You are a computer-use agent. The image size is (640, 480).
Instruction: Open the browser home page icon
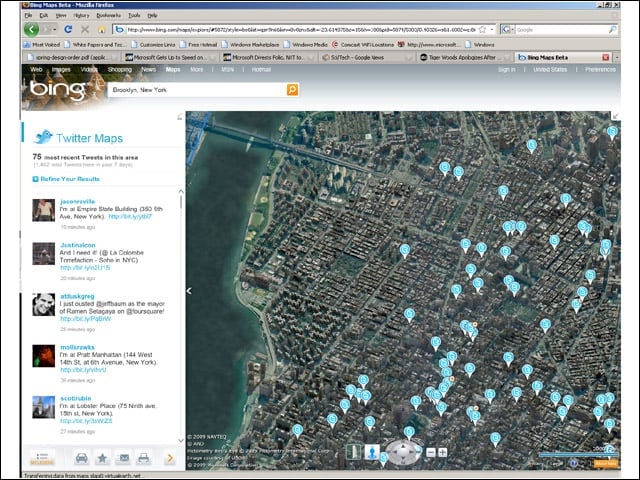point(102,29)
